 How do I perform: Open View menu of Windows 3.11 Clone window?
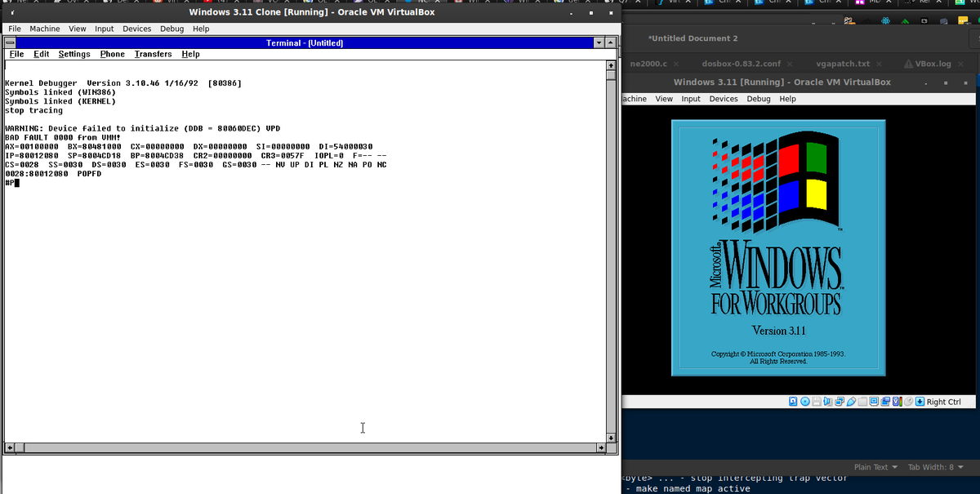[78, 29]
